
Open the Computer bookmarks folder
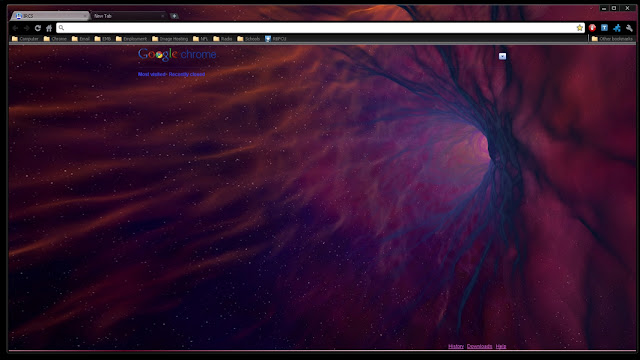pos(25,39)
